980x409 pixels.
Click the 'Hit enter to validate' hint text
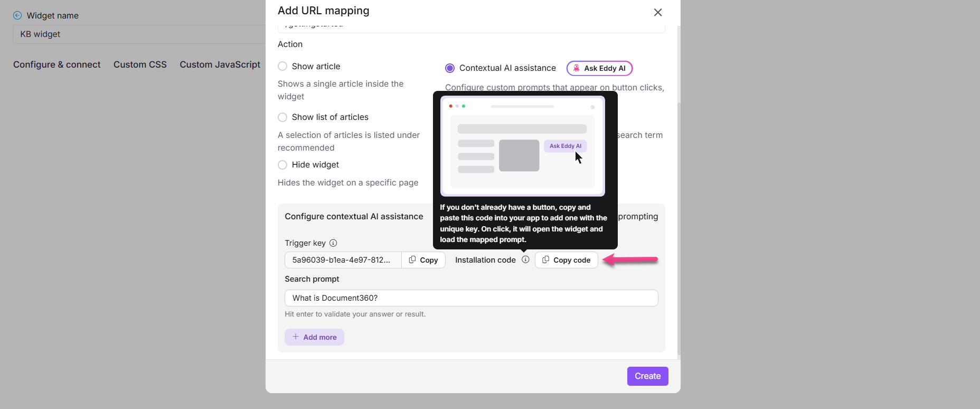pos(355,314)
